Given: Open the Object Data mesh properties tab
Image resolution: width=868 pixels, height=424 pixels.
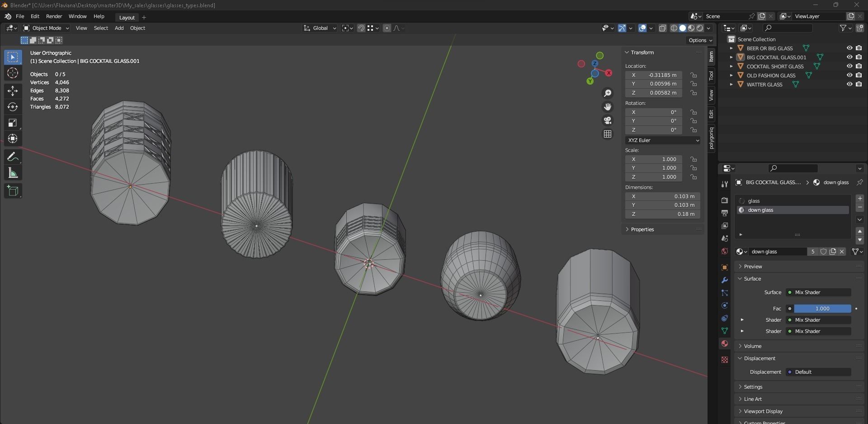Looking at the screenshot, I should coord(725,331).
